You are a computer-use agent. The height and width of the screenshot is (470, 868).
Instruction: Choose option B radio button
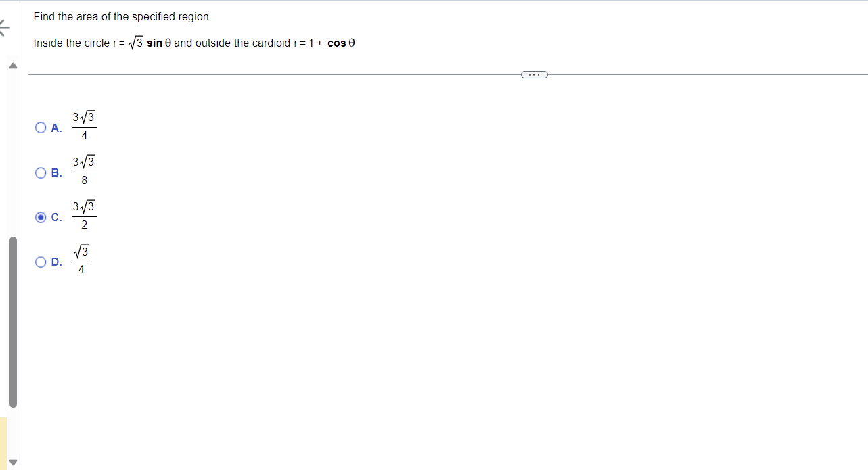(41, 172)
